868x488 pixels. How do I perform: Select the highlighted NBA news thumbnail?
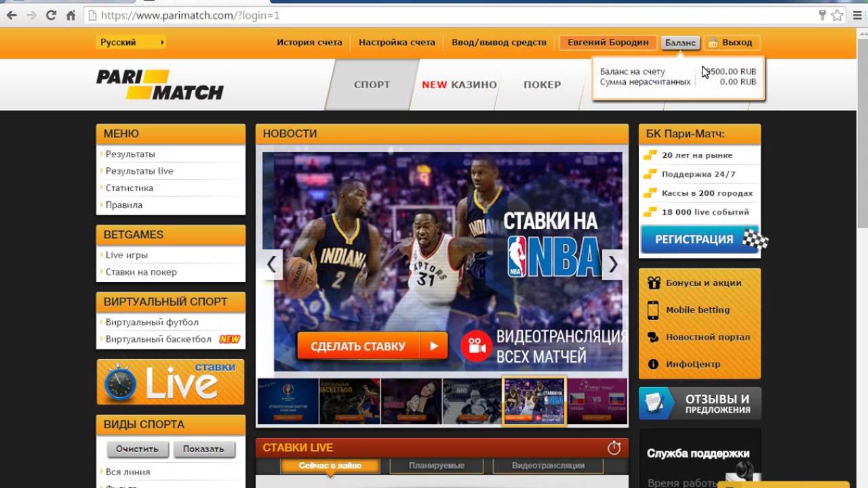point(534,401)
